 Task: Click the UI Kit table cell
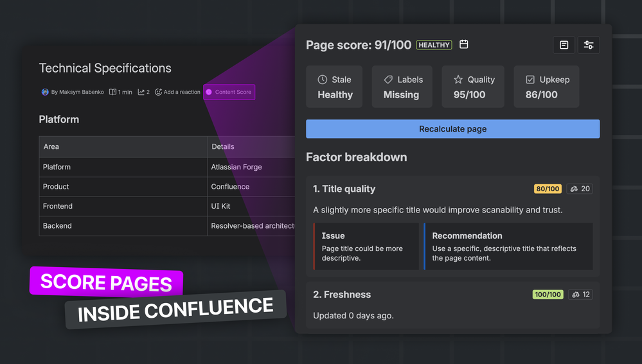(251, 207)
